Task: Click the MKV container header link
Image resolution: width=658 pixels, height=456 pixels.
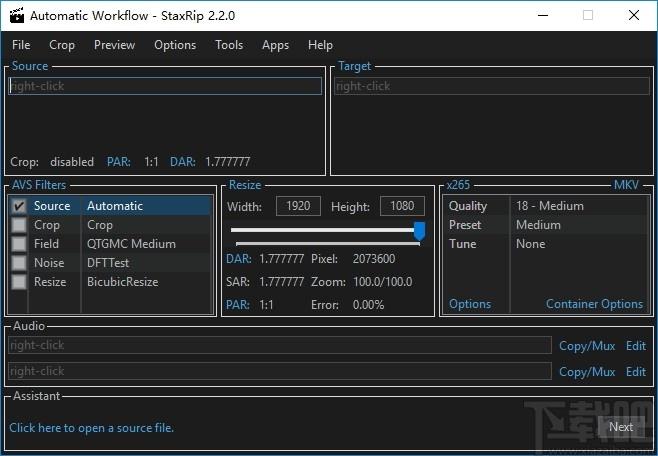Action: [x=627, y=185]
